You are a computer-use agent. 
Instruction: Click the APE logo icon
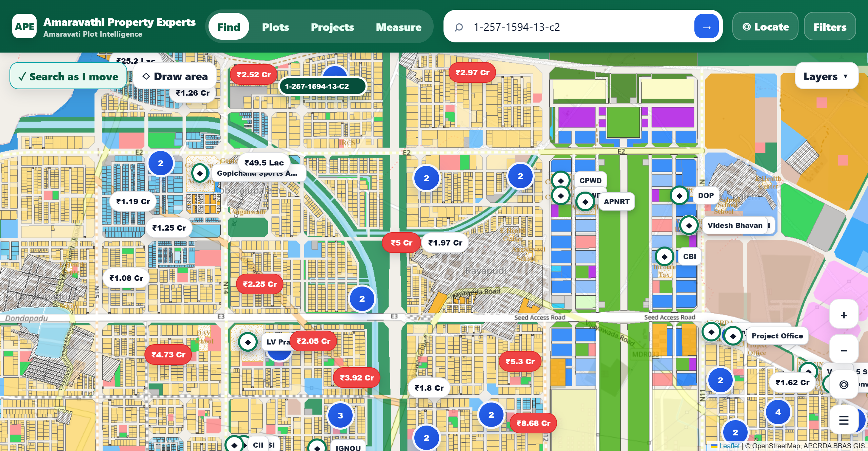point(24,26)
